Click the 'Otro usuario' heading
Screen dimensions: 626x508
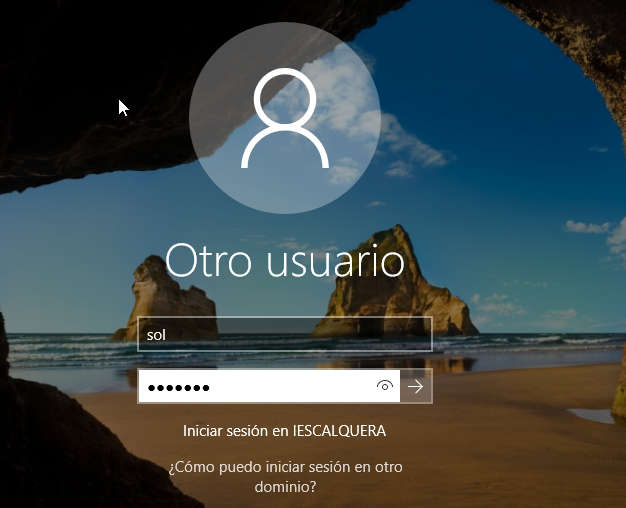pos(285,260)
